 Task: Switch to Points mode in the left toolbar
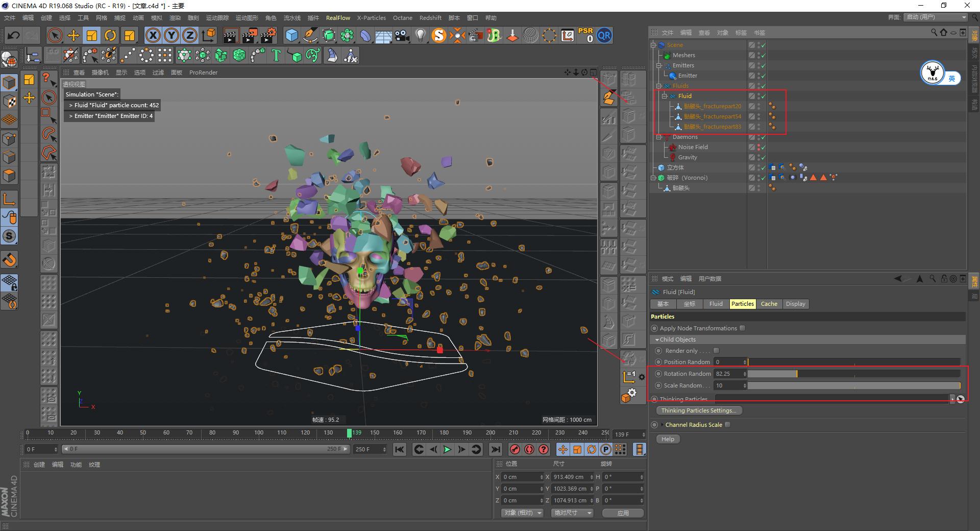click(x=9, y=138)
